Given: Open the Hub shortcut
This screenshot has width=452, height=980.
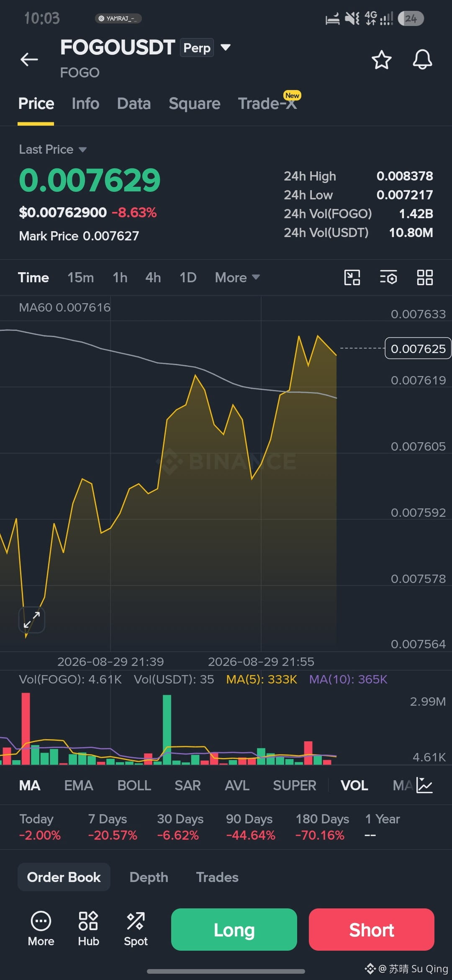Looking at the screenshot, I should [88, 929].
